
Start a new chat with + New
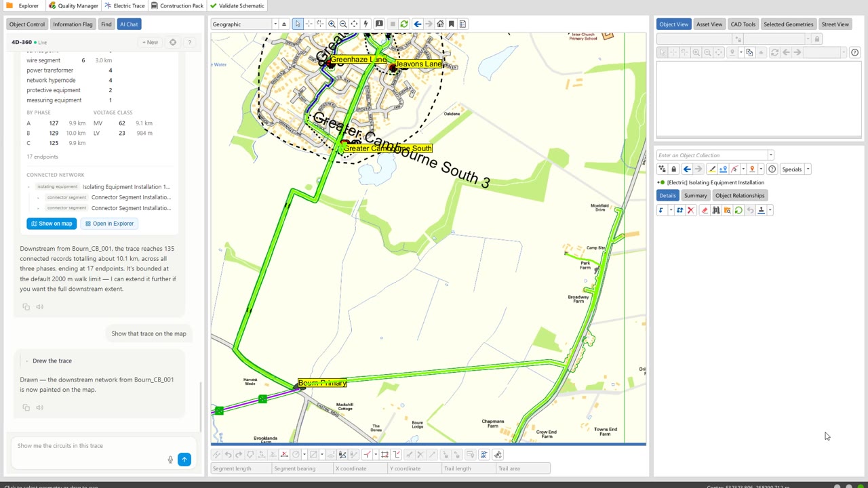click(150, 42)
